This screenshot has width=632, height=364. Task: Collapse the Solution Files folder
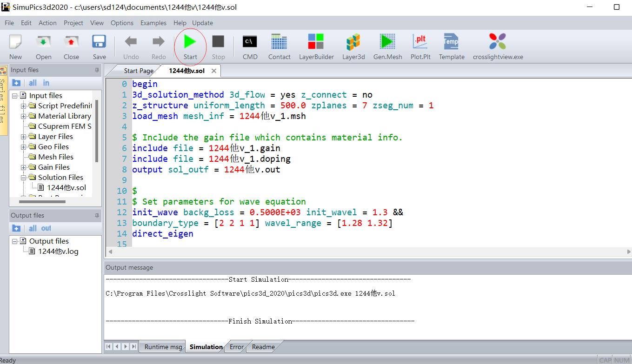point(23,178)
